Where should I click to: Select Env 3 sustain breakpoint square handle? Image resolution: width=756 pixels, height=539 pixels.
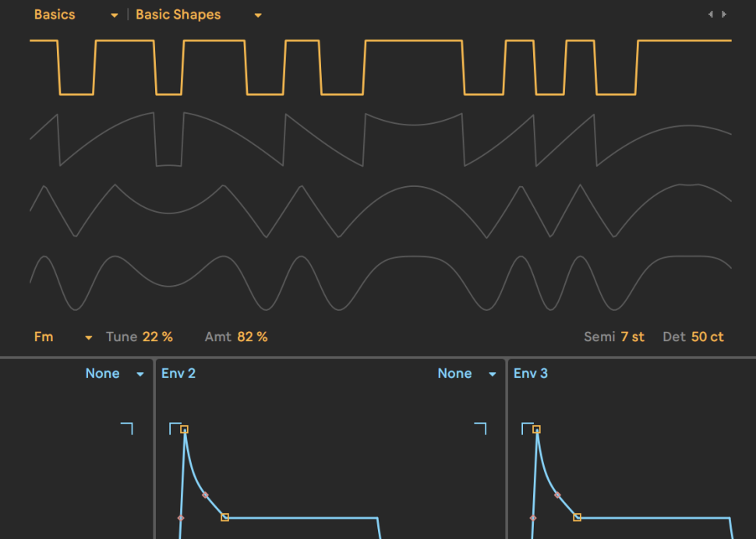click(x=577, y=517)
